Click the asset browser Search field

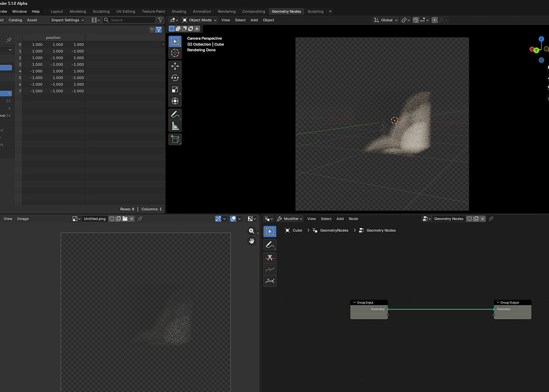[129, 20]
